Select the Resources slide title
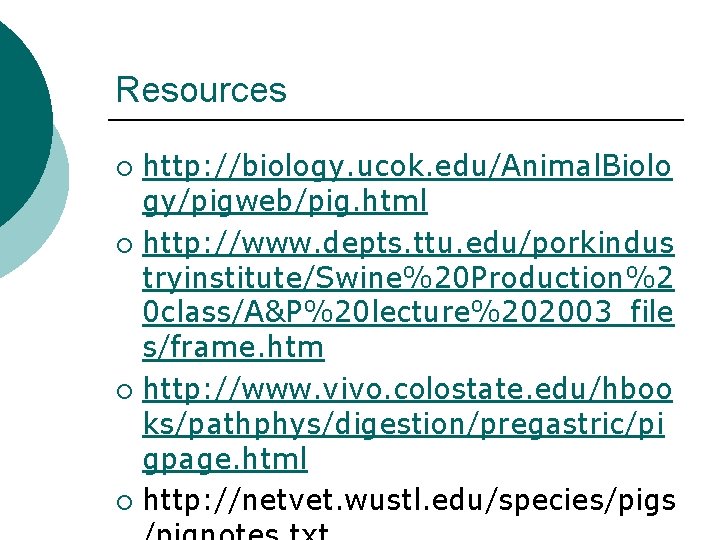Image resolution: width=720 pixels, height=540 pixels. tap(201, 90)
